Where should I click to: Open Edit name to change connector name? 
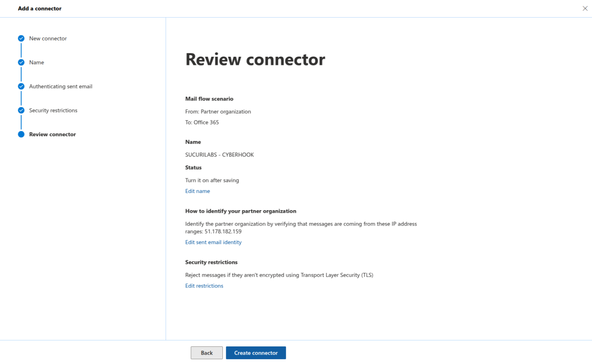197,191
